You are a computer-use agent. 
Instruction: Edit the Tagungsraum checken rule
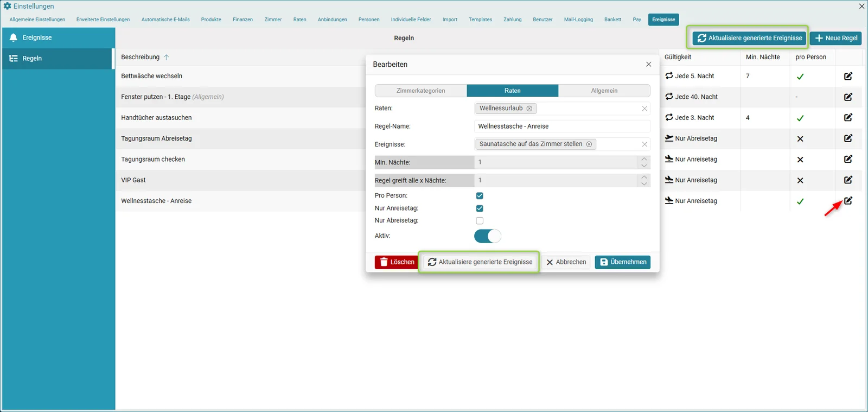[x=848, y=159]
